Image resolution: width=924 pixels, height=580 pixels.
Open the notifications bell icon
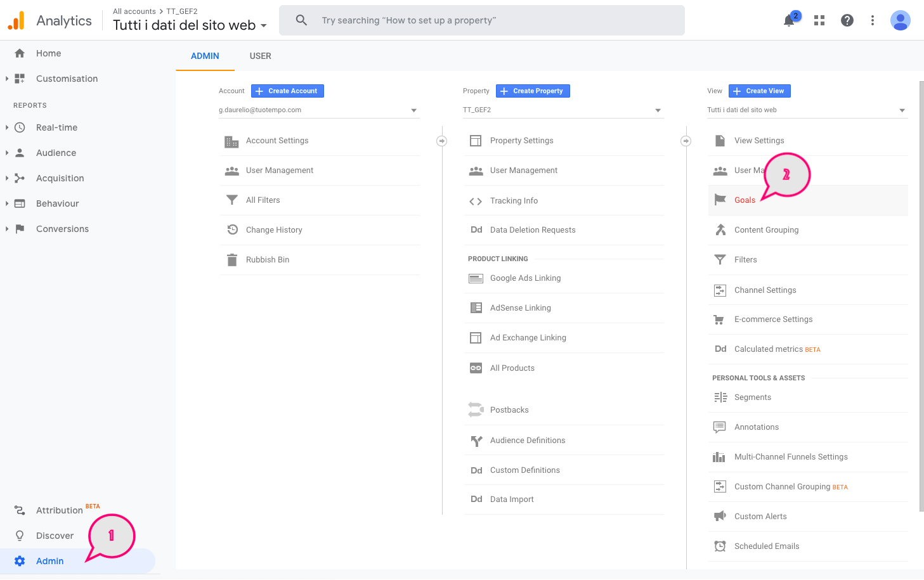point(789,20)
